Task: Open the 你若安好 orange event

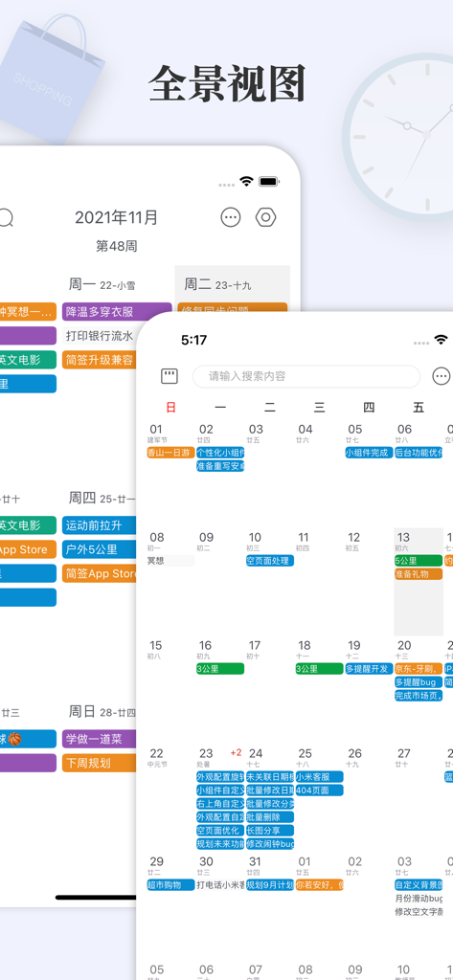Action: (x=319, y=885)
